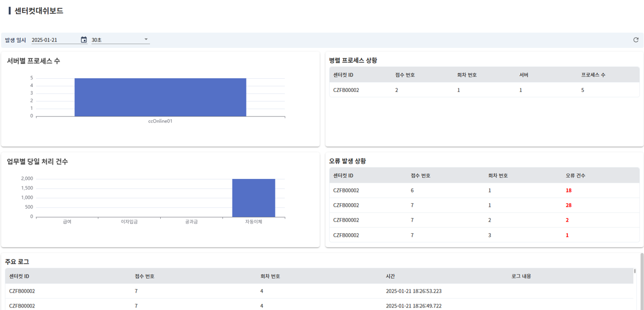Select the log row timestamped 18:26:53.223

(407, 291)
